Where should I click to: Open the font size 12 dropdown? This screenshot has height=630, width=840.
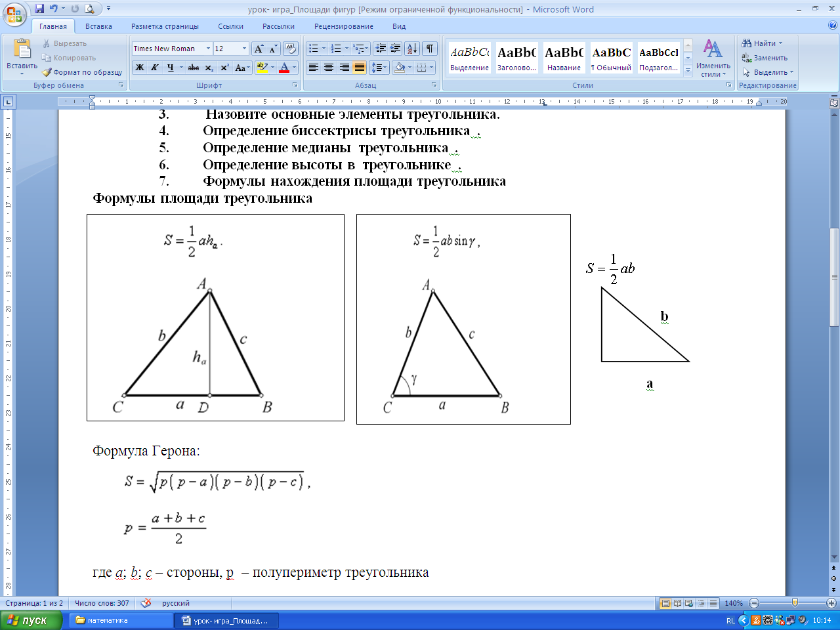point(245,49)
